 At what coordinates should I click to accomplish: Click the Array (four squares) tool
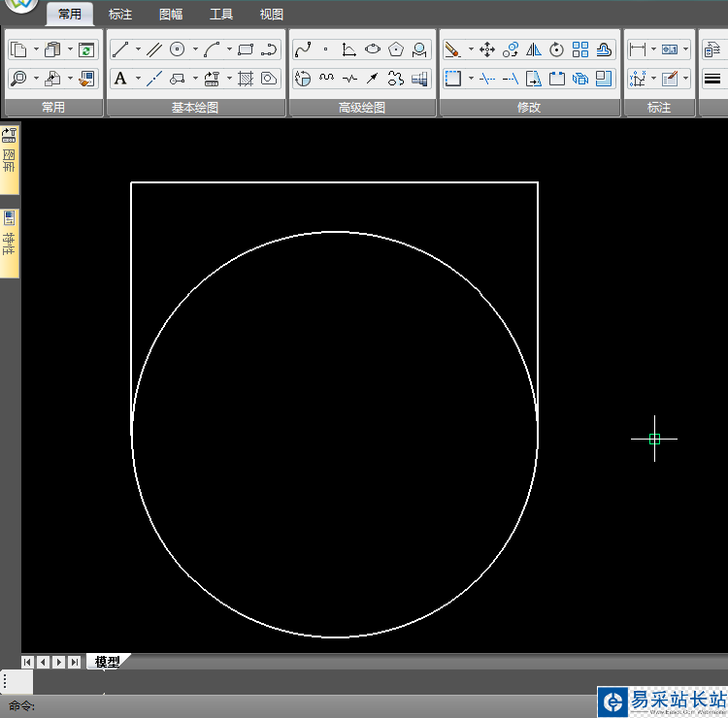[580, 49]
